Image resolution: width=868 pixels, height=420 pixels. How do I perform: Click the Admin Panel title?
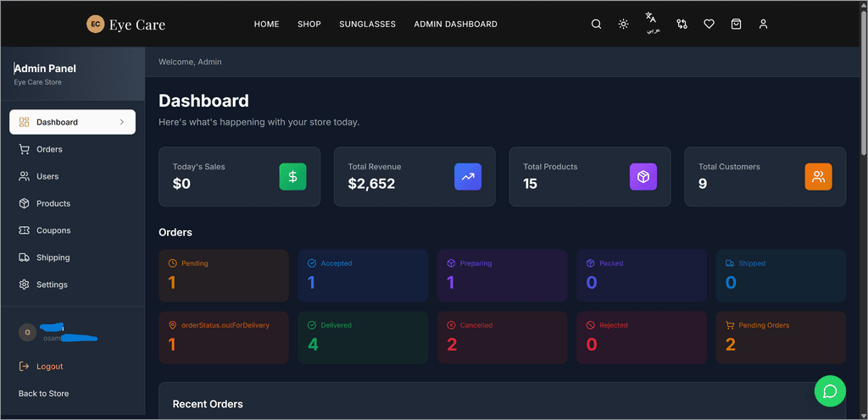point(45,69)
